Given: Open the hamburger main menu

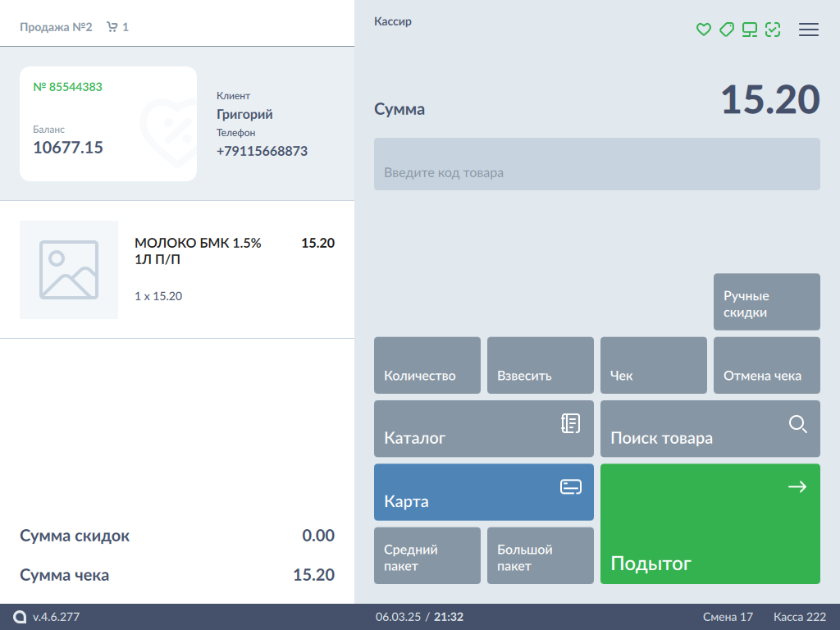Looking at the screenshot, I should click(x=809, y=30).
